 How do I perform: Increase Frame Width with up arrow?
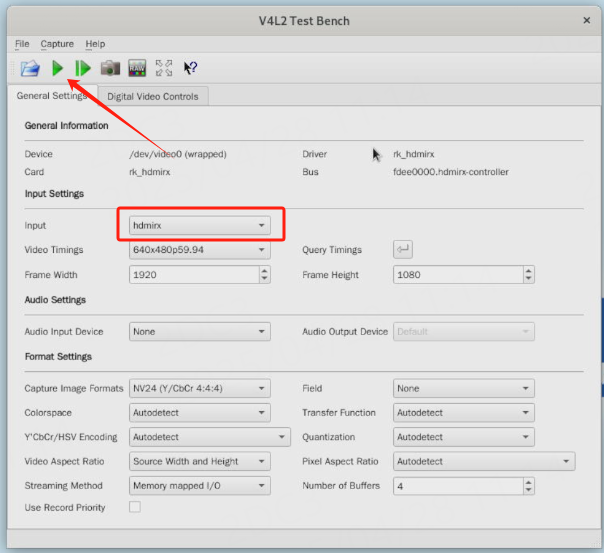(264, 271)
